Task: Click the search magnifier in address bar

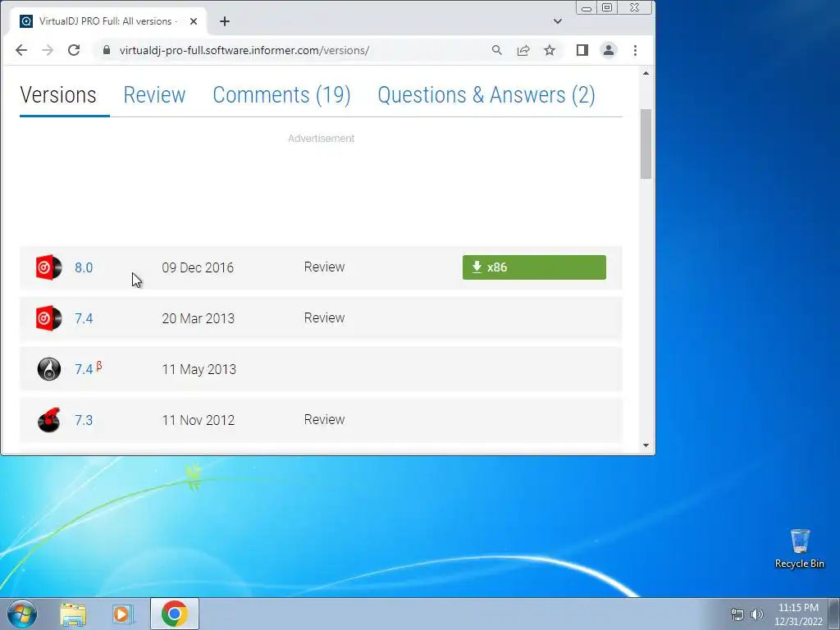Action: point(496,50)
